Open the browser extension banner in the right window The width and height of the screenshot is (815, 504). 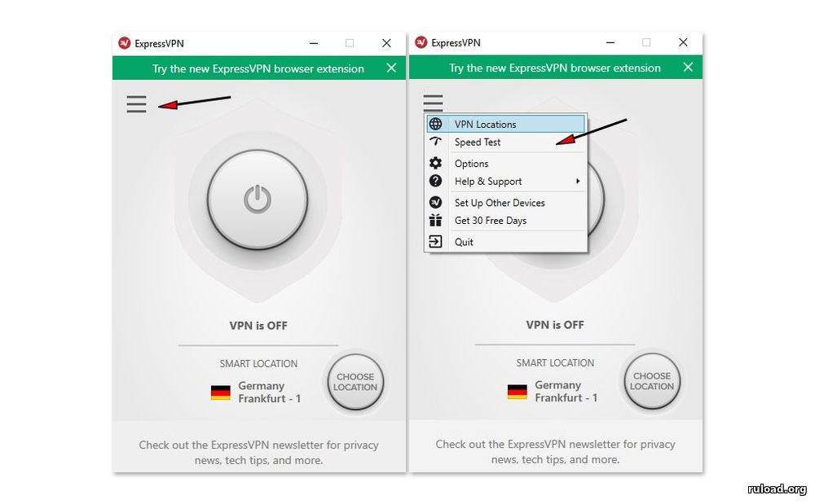554,68
